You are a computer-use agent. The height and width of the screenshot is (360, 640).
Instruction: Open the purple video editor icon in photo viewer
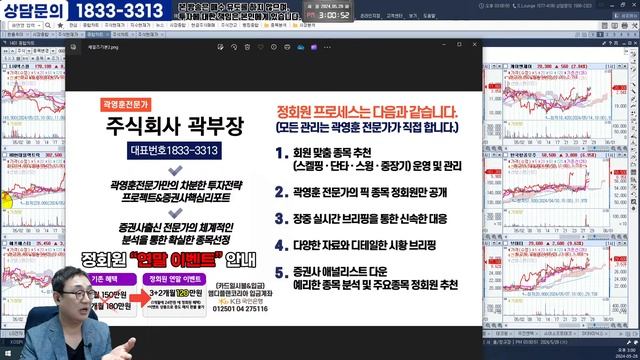tap(314, 47)
